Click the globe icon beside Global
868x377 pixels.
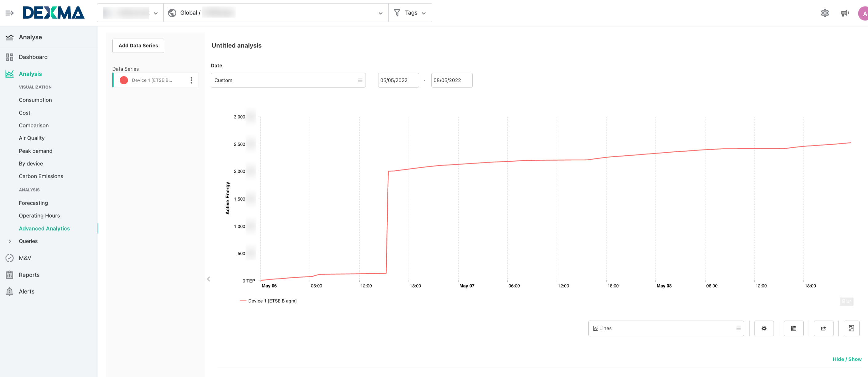172,13
